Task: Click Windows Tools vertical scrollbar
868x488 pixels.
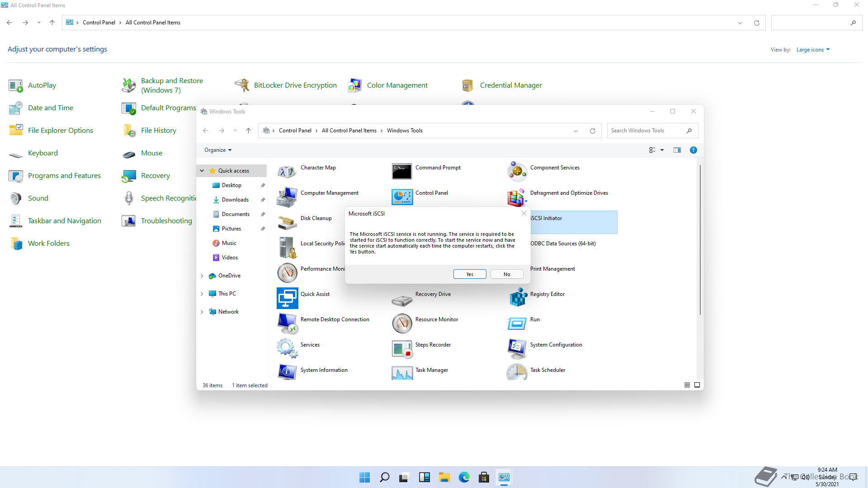Action: [700, 239]
